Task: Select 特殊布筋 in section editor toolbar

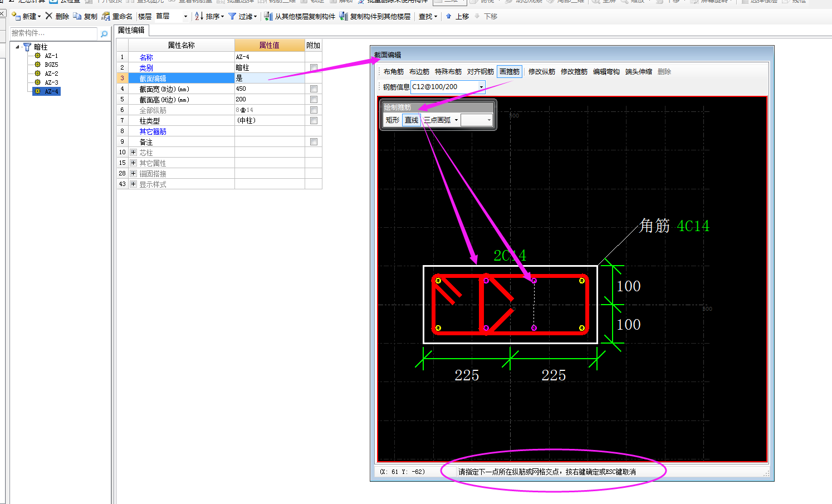Action: click(x=448, y=71)
